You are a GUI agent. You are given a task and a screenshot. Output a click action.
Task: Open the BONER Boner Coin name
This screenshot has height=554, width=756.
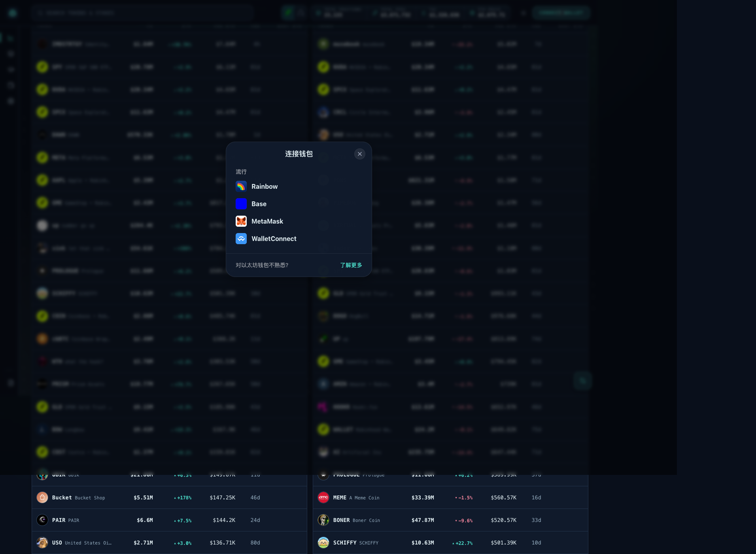coord(357,520)
